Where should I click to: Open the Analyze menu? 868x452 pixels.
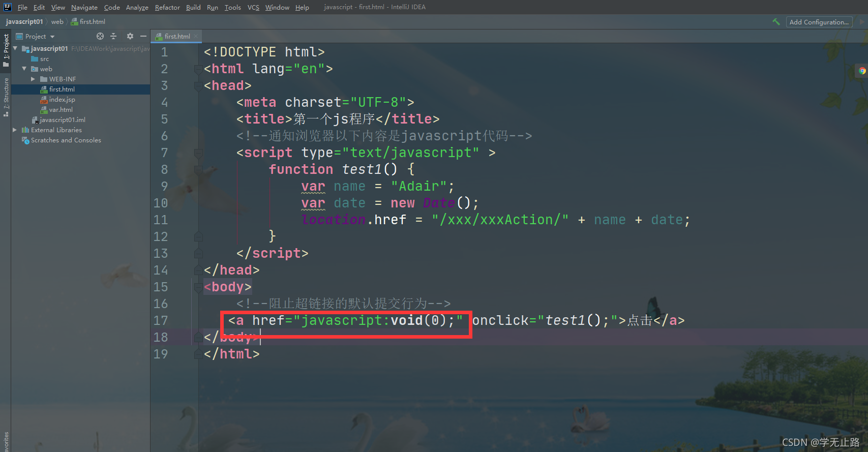(137, 7)
